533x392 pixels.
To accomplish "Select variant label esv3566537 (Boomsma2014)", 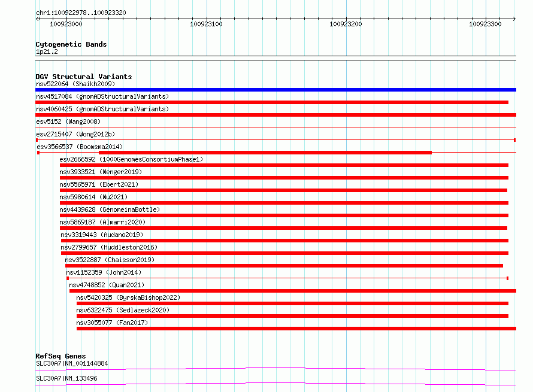I will [x=80, y=147].
